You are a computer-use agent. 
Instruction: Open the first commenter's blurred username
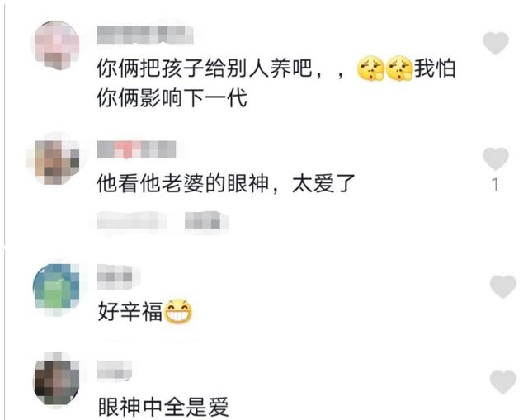click(x=145, y=35)
